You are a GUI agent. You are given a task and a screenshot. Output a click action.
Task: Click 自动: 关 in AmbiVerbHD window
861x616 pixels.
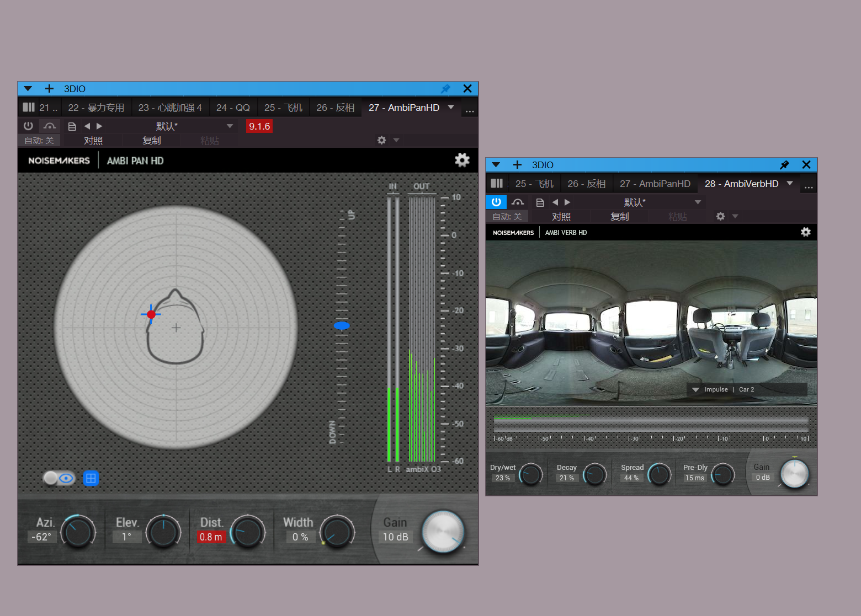[507, 217]
